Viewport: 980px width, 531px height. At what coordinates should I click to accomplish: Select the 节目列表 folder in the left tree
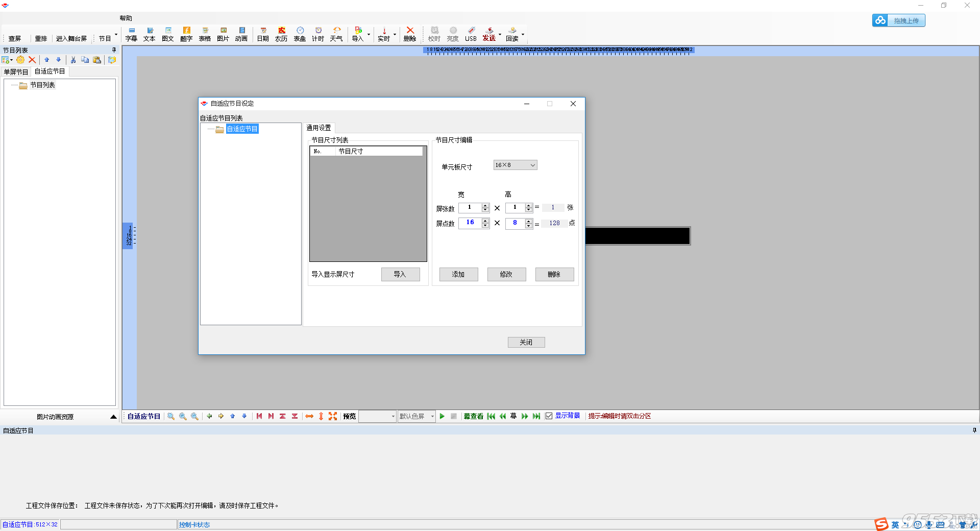click(42, 85)
